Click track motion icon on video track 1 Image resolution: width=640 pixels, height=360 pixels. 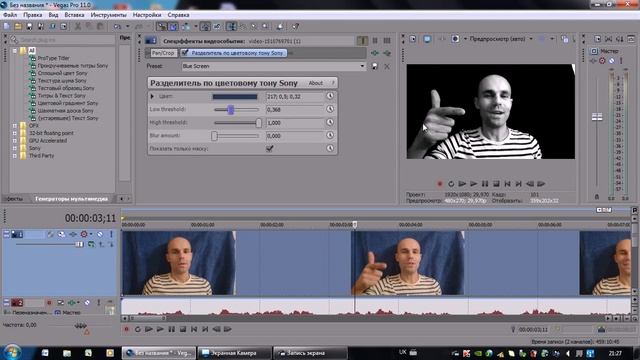click(61, 234)
